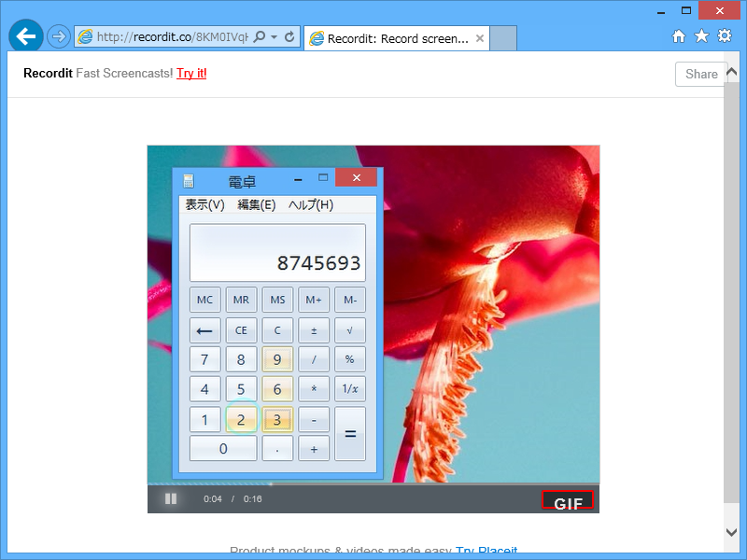Click calculator digit 1 key
Image resolution: width=747 pixels, height=560 pixels.
(204, 419)
